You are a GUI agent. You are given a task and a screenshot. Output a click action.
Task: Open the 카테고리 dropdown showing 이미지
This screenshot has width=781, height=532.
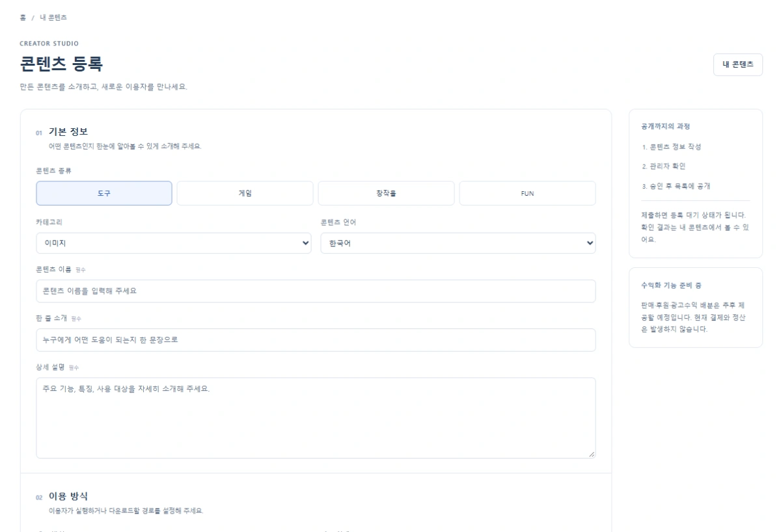coord(174,243)
